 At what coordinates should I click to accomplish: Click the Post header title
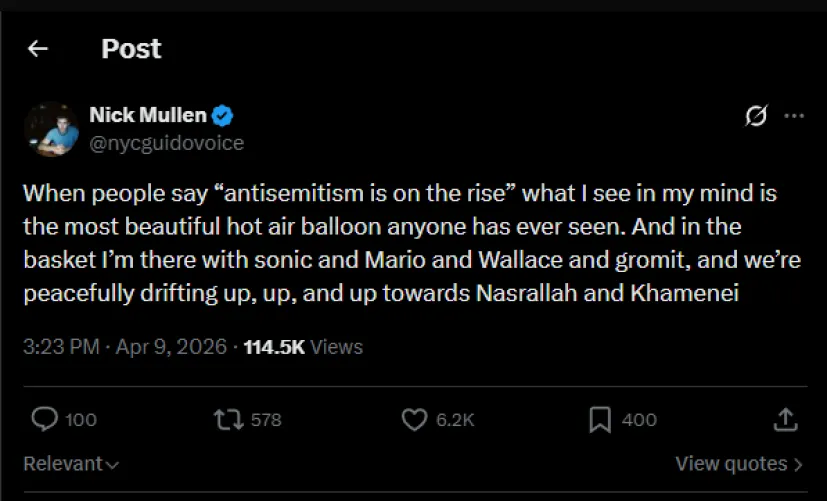tap(131, 49)
